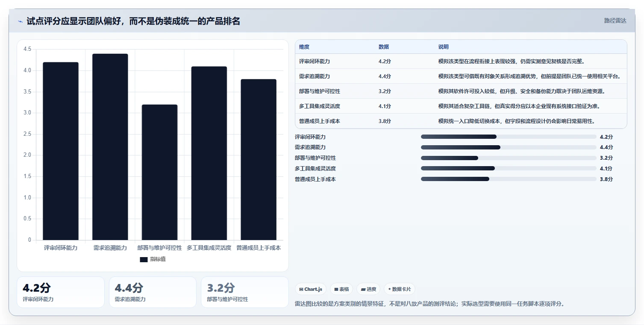Click the 需求追溯能力 bar in the chart
The image size is (644, 325).
coord(110,147)
